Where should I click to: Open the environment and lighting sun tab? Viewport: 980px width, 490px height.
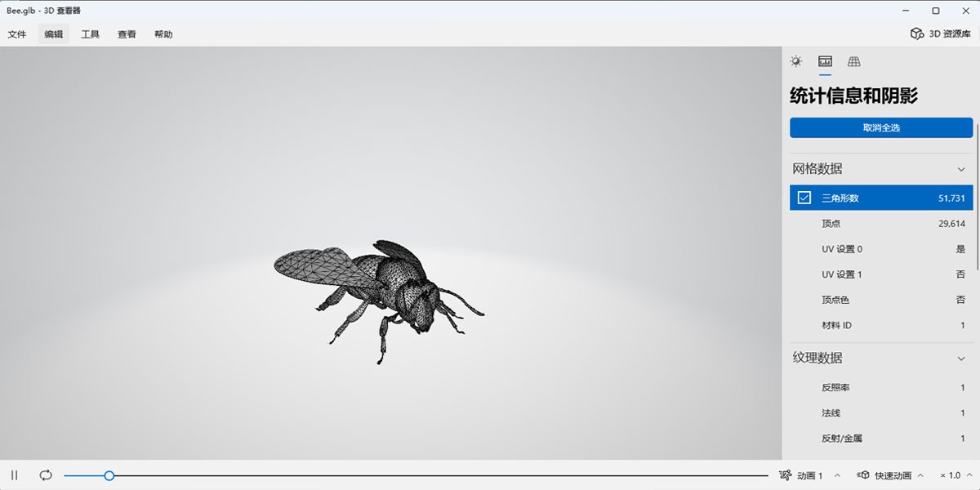796,61
